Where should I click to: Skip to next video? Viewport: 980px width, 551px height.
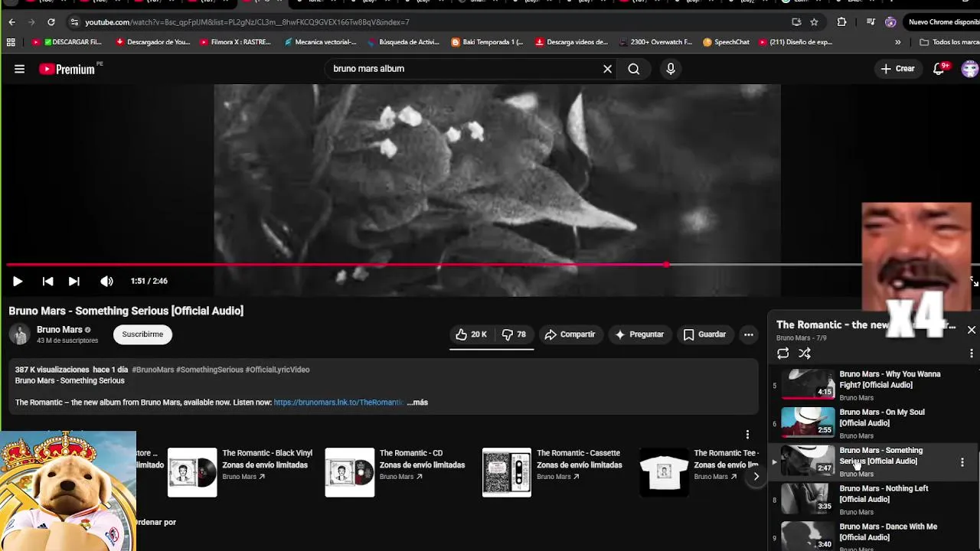click(73, 281)
